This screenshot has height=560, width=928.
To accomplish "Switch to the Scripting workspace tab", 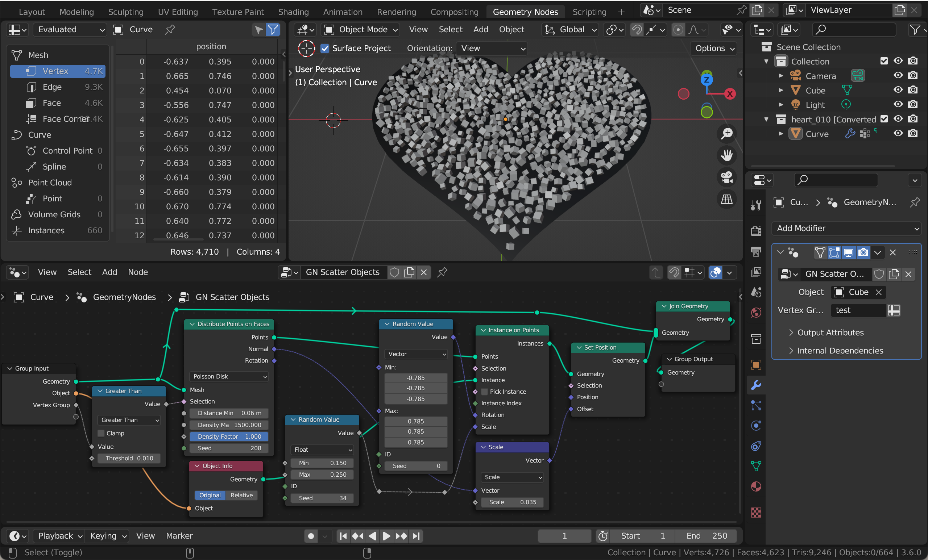I will pyautogui.click(x=589, y=12).
